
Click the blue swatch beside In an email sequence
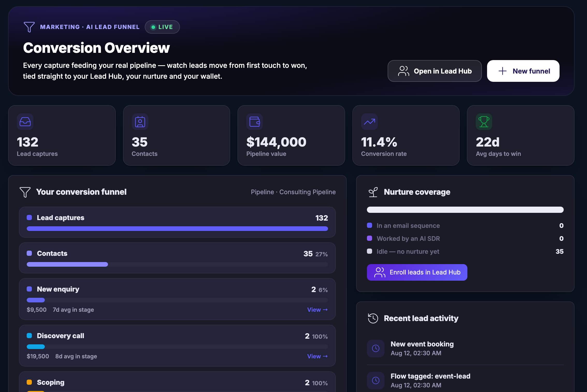pos(369,225)
